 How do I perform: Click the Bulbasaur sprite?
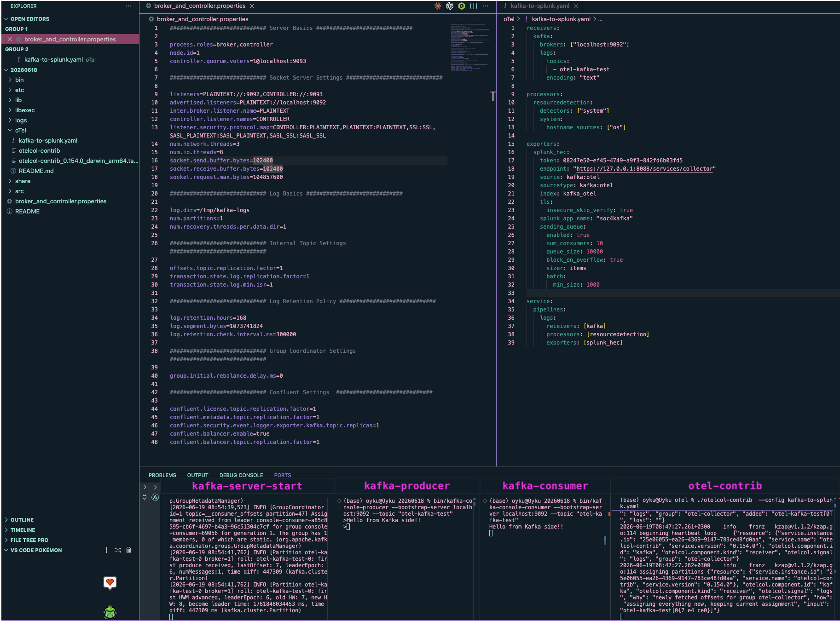pyautogui.click(x=110, y=612)
